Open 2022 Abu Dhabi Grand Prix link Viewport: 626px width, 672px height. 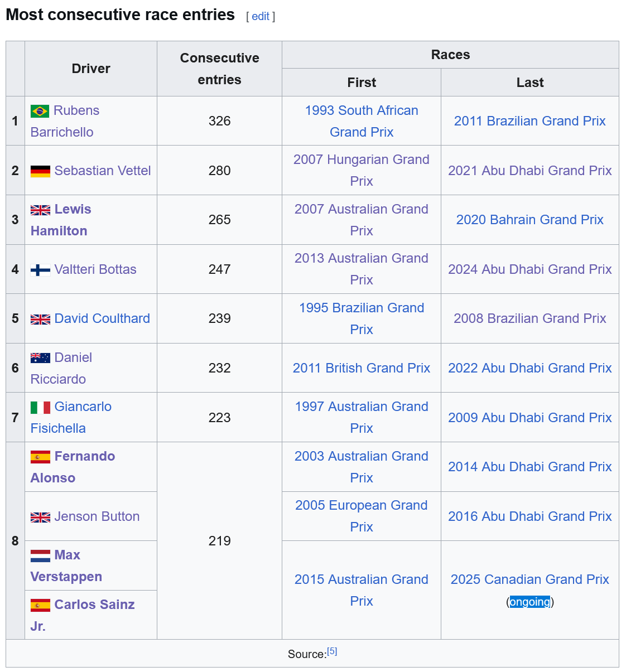(530, 368)
